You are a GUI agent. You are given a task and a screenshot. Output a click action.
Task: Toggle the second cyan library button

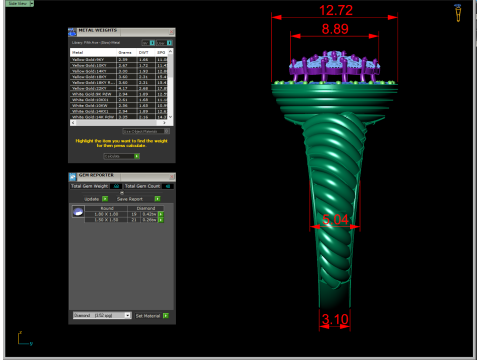[x=169, y=43]
